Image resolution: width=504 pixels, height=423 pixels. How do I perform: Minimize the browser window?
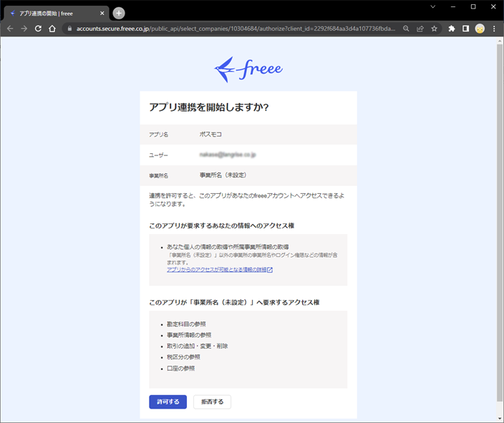tap(453, 6)
